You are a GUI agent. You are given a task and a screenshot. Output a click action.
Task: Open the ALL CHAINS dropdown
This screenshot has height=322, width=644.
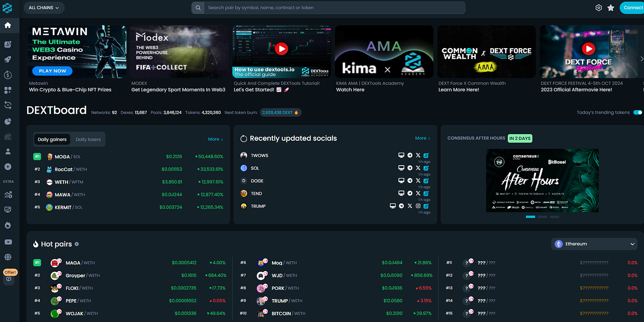44,8
